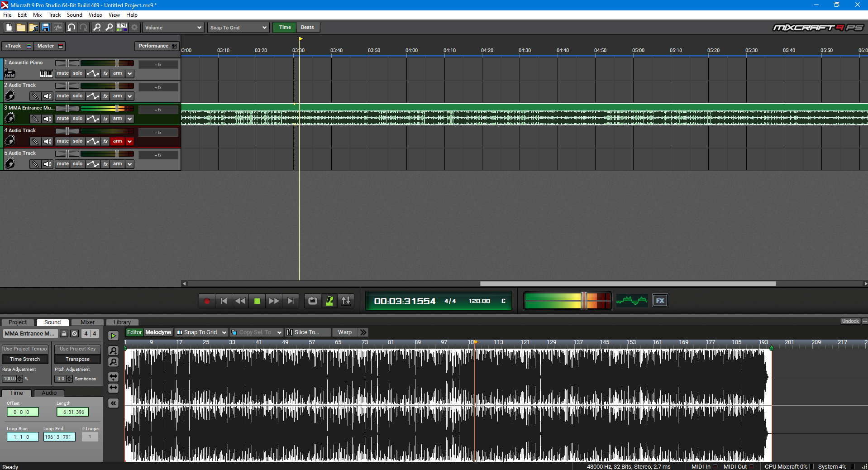Click the instrument icon of Acoustic Piano track
The height and width of the screenshot is (470, 868).
pos(10,73)
